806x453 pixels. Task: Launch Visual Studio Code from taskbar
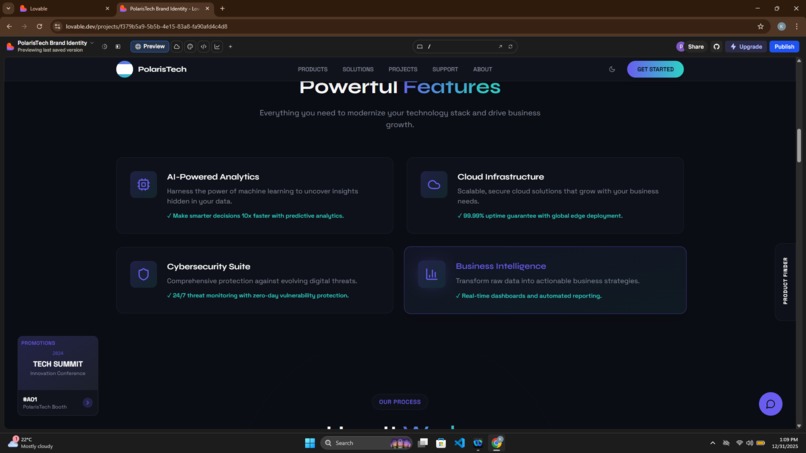pos(460,443)
